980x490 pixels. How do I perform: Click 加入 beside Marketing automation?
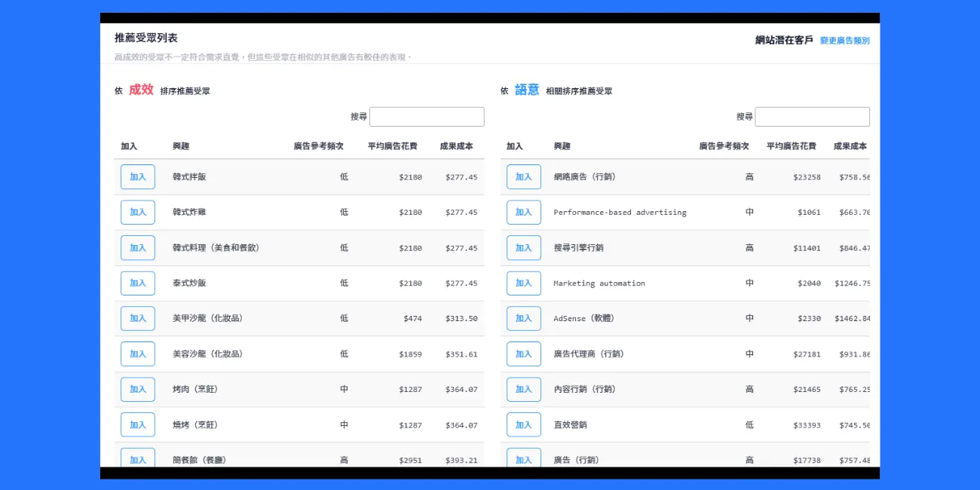tap(524, 283)
